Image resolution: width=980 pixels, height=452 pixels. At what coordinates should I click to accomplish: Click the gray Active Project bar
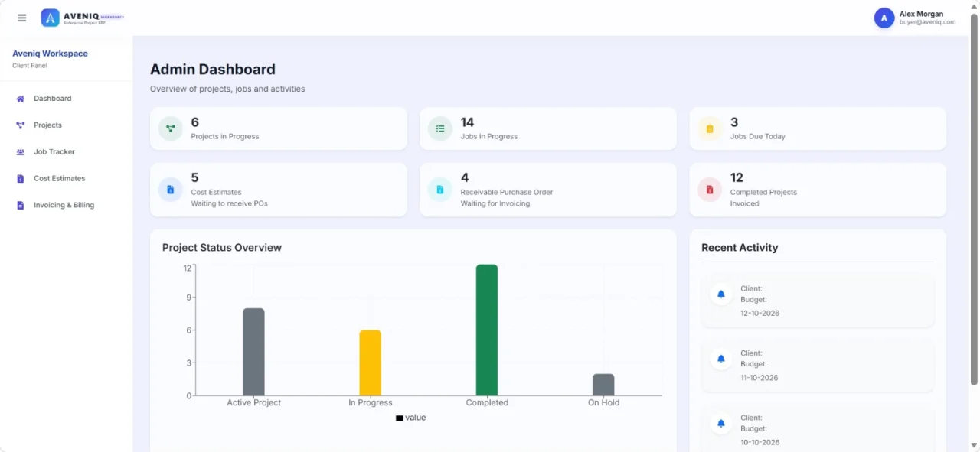coord(253,352)
